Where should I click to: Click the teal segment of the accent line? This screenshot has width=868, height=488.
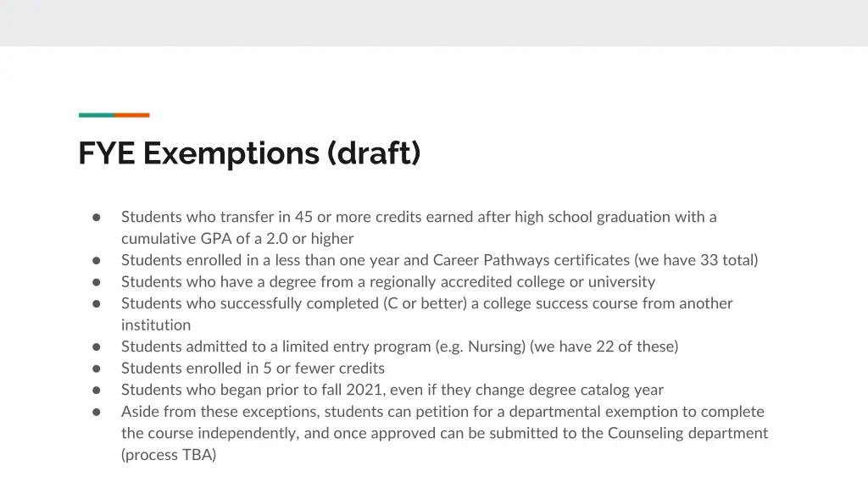pos(96,115)
